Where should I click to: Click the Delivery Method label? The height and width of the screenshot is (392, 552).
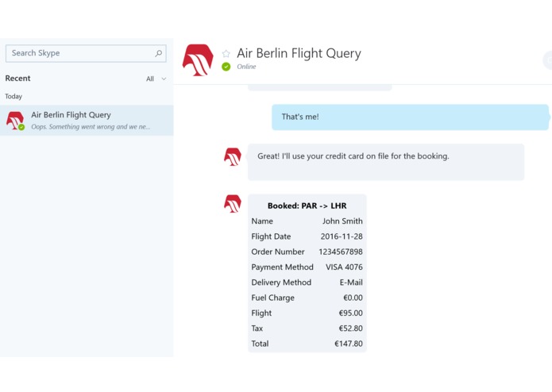[281, 282]
